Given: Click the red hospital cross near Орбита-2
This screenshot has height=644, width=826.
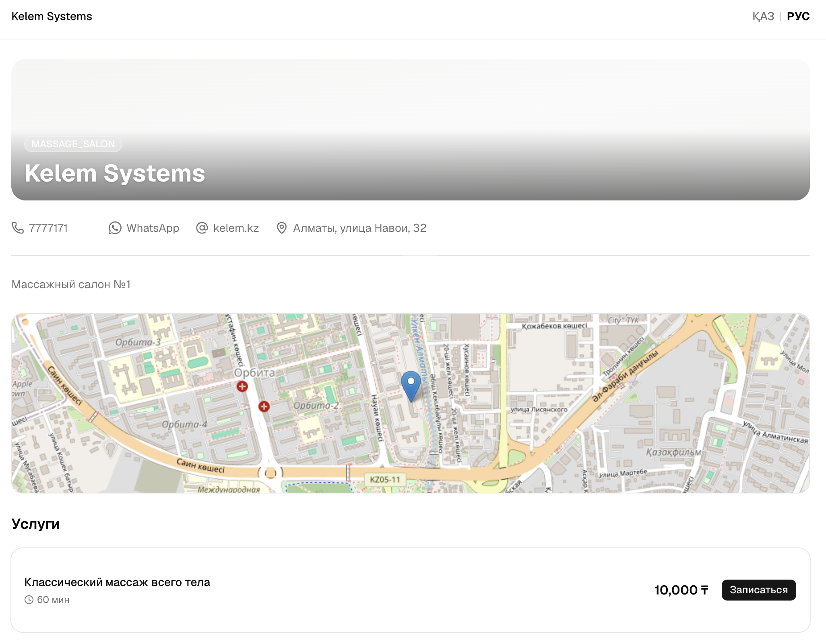Looking at the screenshot, I should [264, 407].
